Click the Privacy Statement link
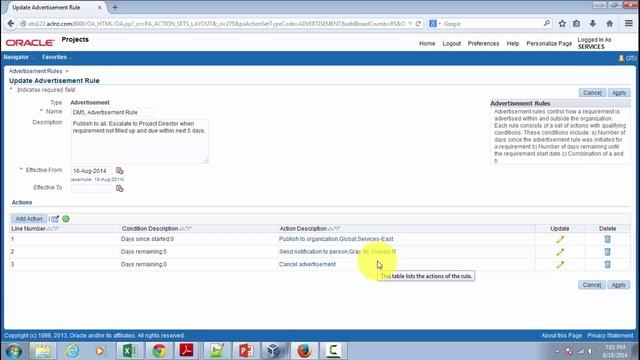 point(610,336)
